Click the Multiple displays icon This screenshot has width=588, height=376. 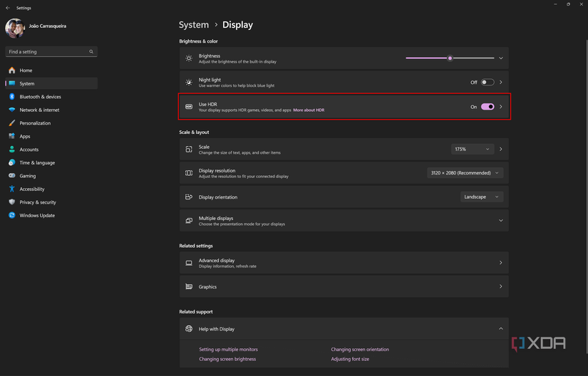[189, 221]
